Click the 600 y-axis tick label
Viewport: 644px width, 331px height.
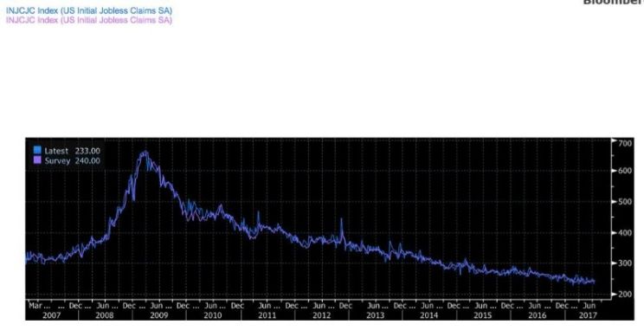coord(626,171)
